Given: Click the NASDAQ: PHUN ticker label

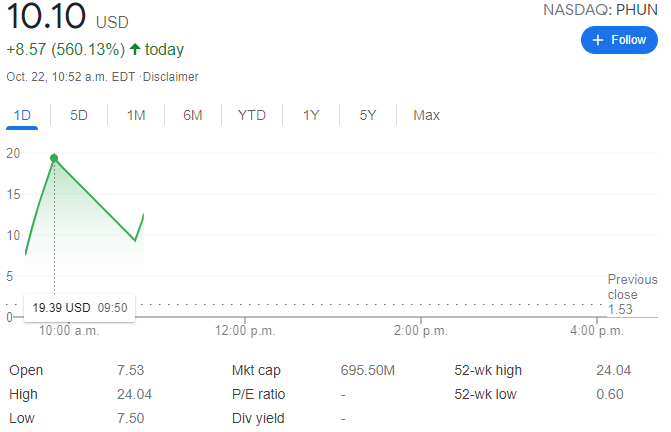Looking at the screenshot, I should coord(600,10).
